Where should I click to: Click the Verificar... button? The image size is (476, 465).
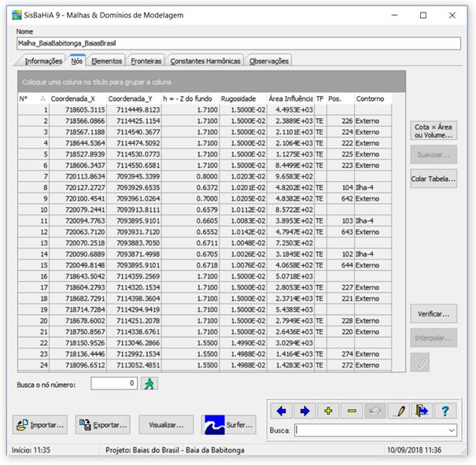coord(434,314)
